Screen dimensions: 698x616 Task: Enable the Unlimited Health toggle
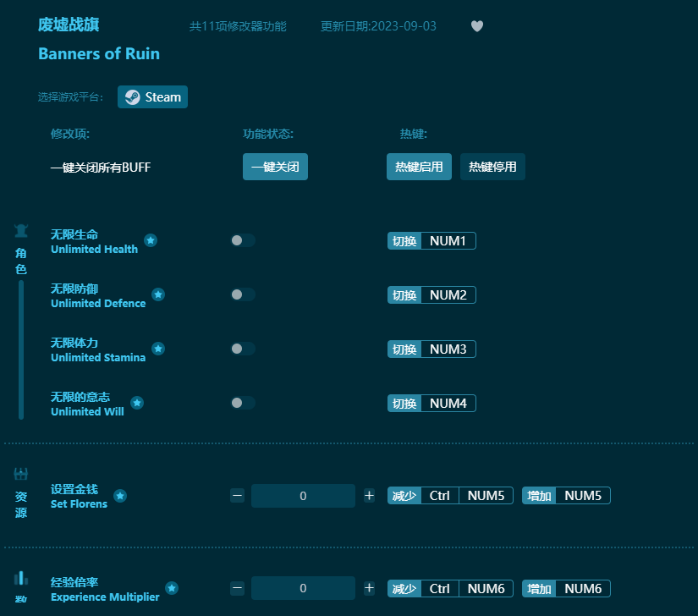coord(243,240)
